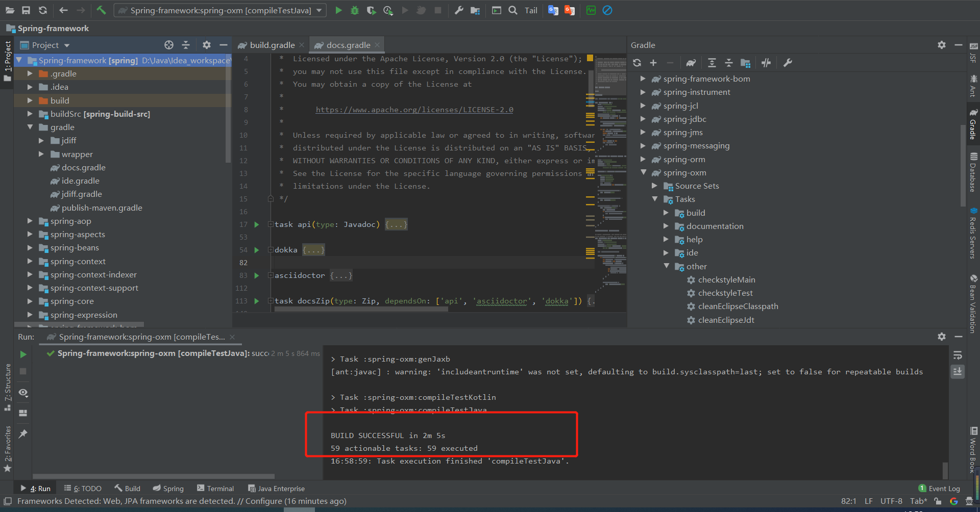The height and width of the screenshot is (512, 980).
Task: Execute Gradle task elephant icon
Action: pos(691,63)
